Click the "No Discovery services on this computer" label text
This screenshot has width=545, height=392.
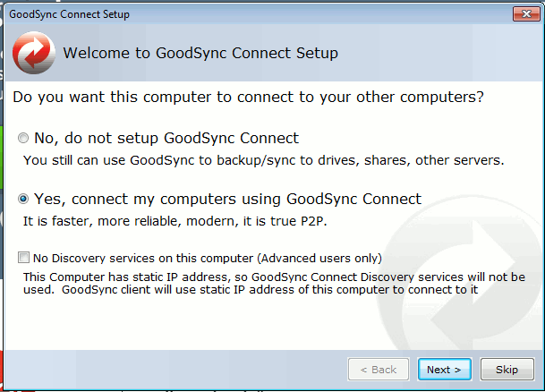coord(143,259)
